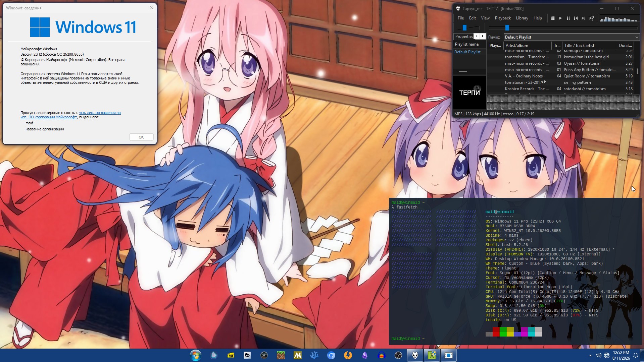Switch to foobar2000 in the taskbar
Viewport: 644px width, 362px height.
pos(415,355)
